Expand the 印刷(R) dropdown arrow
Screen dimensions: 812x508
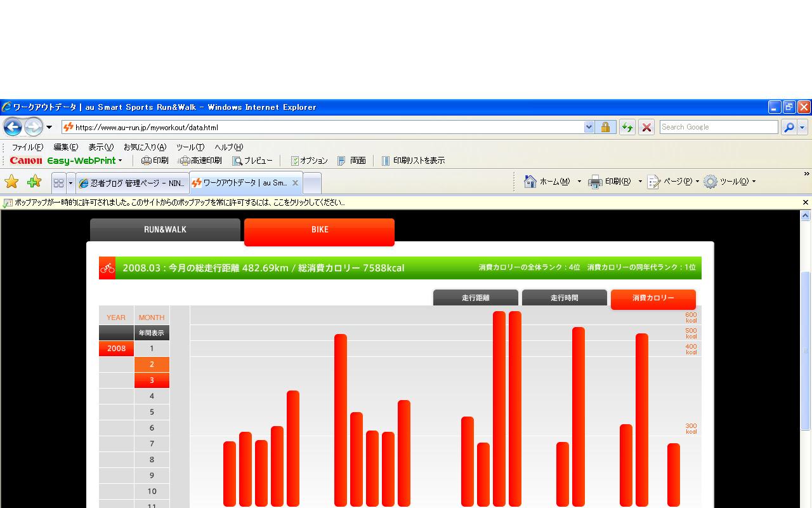pyautogui.click(x=640, y=182)
